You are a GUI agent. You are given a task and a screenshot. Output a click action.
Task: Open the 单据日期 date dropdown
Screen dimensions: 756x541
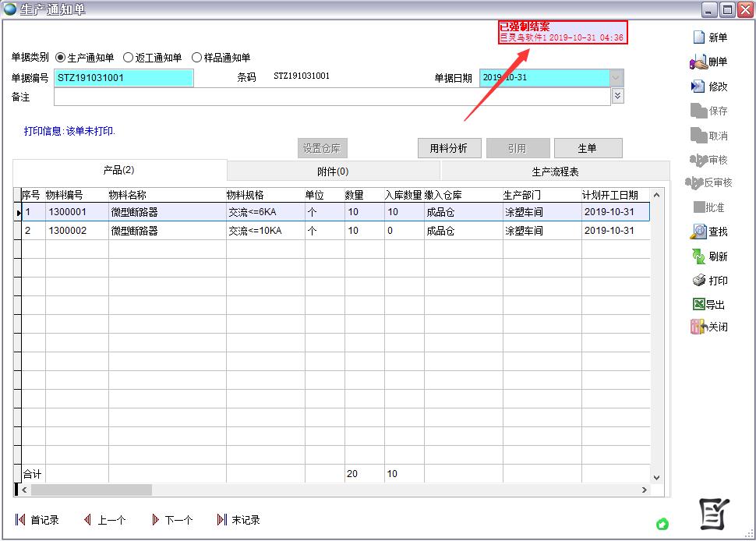click(616, 78)
